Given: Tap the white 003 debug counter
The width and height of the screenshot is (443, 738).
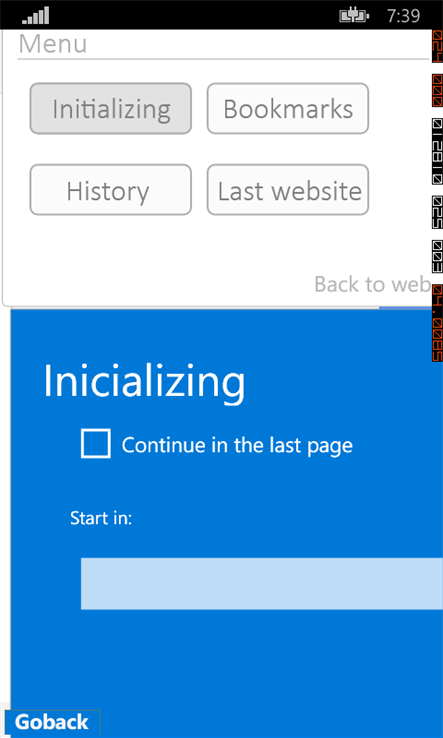Looking at the screenshot, I should [x=437, y=257].
